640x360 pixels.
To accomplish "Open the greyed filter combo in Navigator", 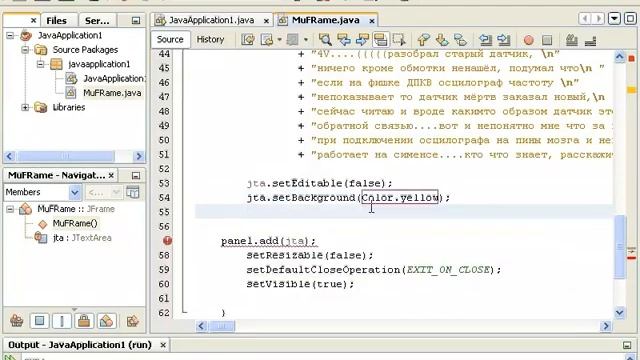I will tap(104, 192).
